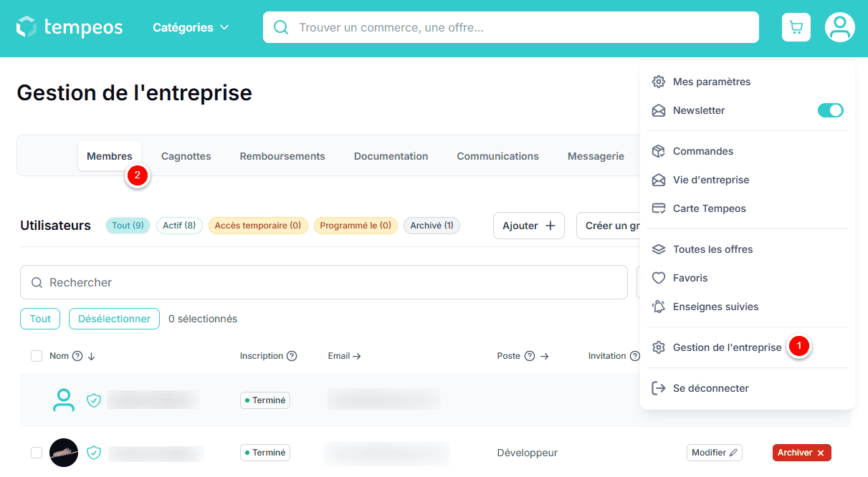The height and width of the screenshot is (477, 868).
Task: Click the help icon next to Poste
Action: (530, 356)
